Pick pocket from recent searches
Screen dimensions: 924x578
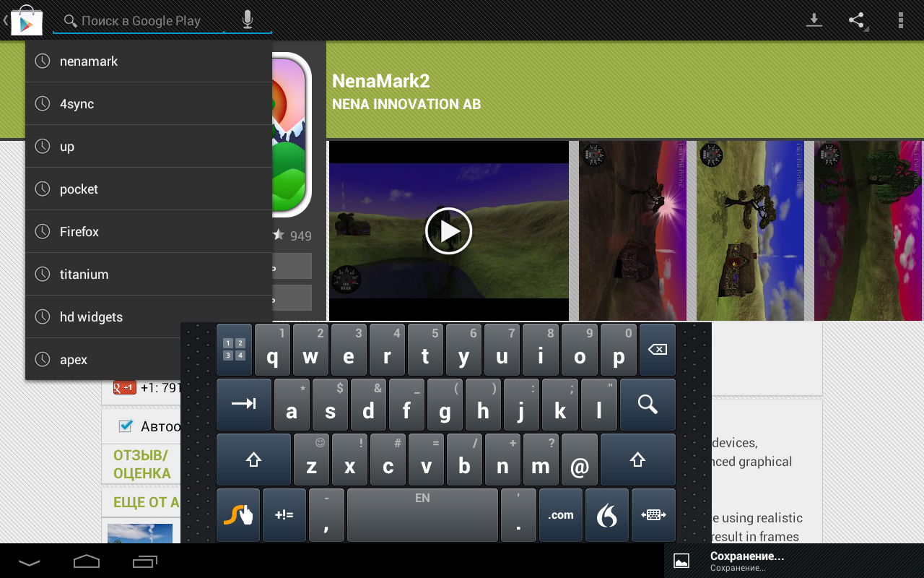click(x=149, y=189)
